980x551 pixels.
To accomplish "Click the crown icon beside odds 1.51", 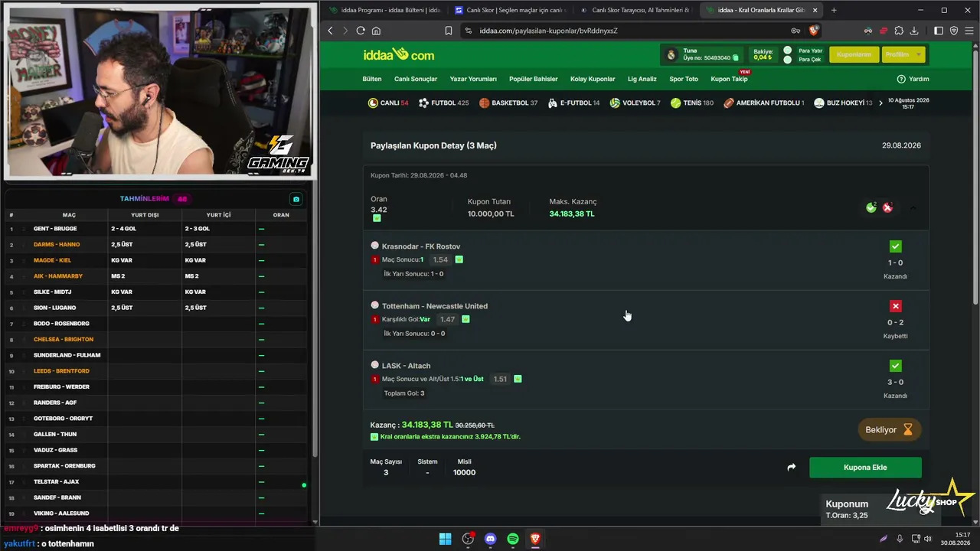I will coord(518,379).
